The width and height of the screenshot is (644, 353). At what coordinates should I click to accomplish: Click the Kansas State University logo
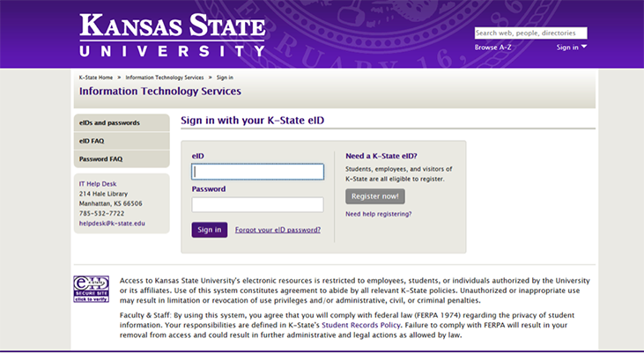pos(173,34)
